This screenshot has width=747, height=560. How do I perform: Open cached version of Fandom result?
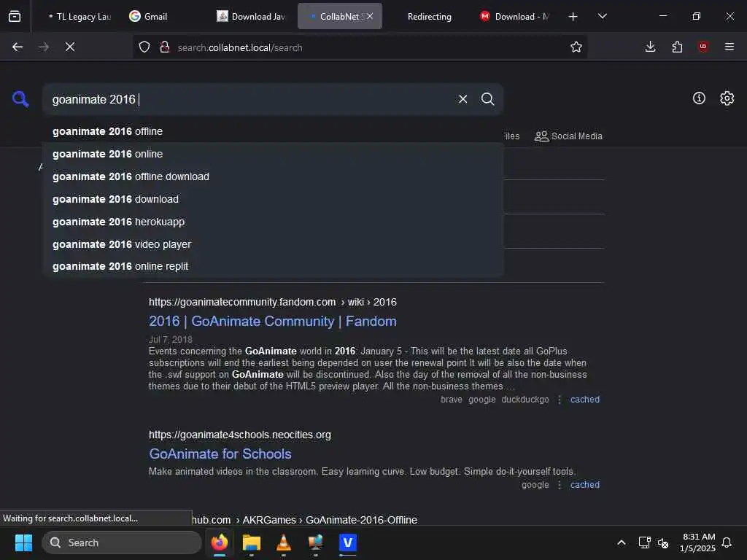[x=585, y=400]
